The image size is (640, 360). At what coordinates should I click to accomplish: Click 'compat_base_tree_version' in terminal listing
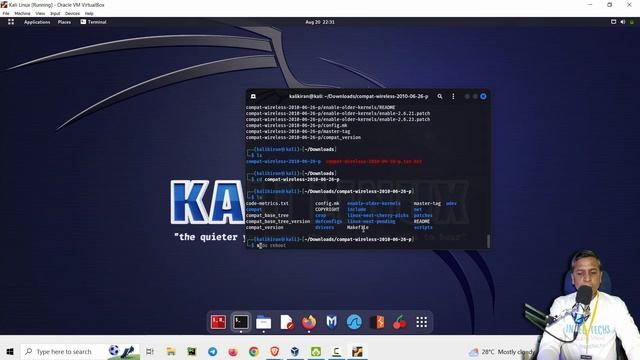[278, 221]
